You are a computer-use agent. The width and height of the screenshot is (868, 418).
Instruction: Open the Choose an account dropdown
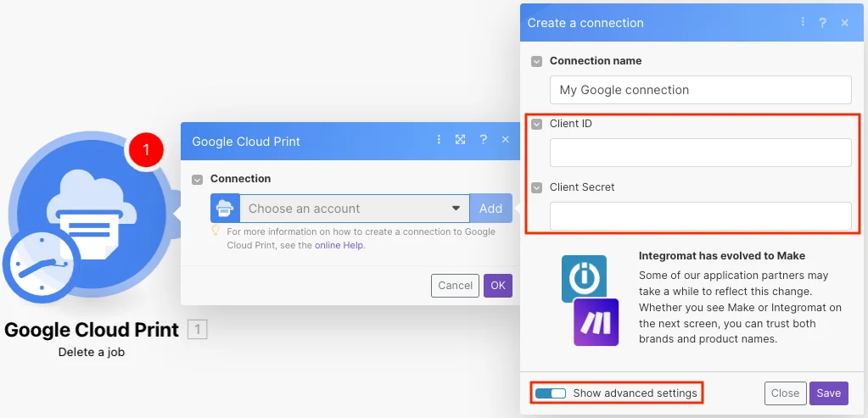355,209
